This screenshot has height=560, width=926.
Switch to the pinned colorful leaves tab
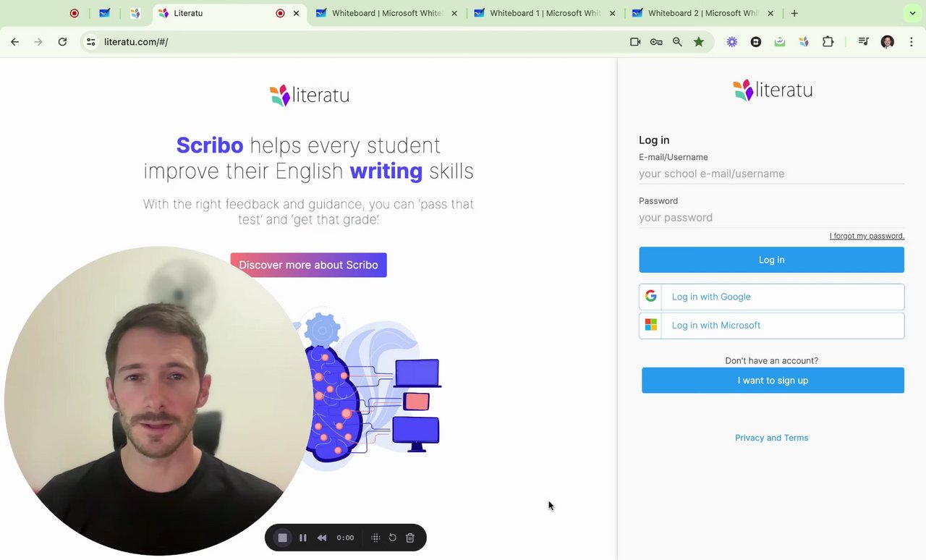pos(135,13)
